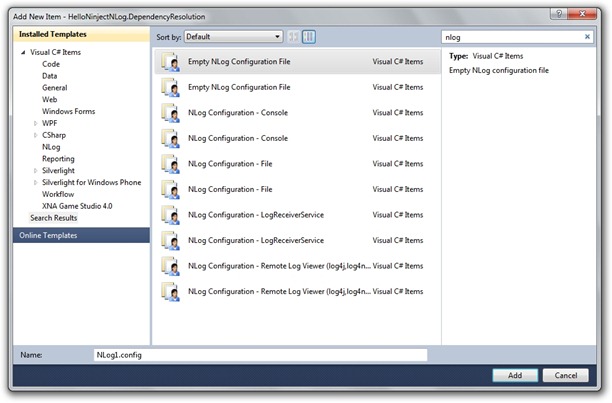Select the last Remote Log Viewer template icon
Viewport: 612px width, 403px height.
(169, 292)
